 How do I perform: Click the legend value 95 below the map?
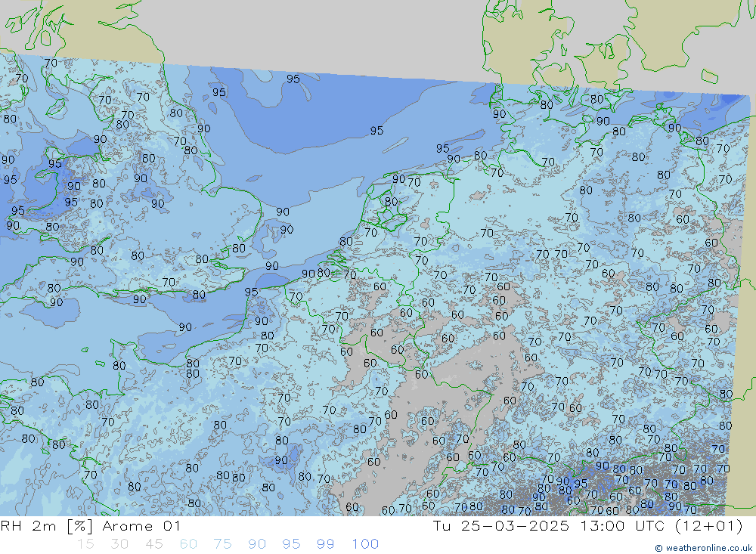(291, 544)
